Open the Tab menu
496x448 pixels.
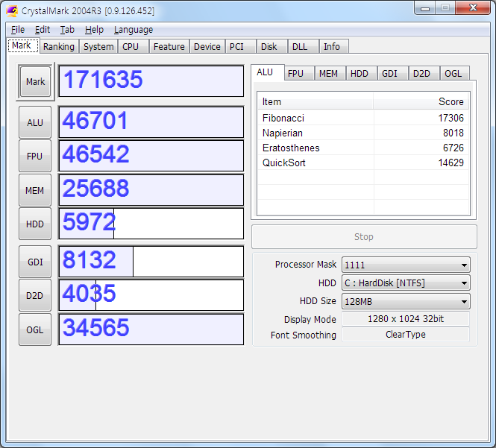tap(67, 30)
